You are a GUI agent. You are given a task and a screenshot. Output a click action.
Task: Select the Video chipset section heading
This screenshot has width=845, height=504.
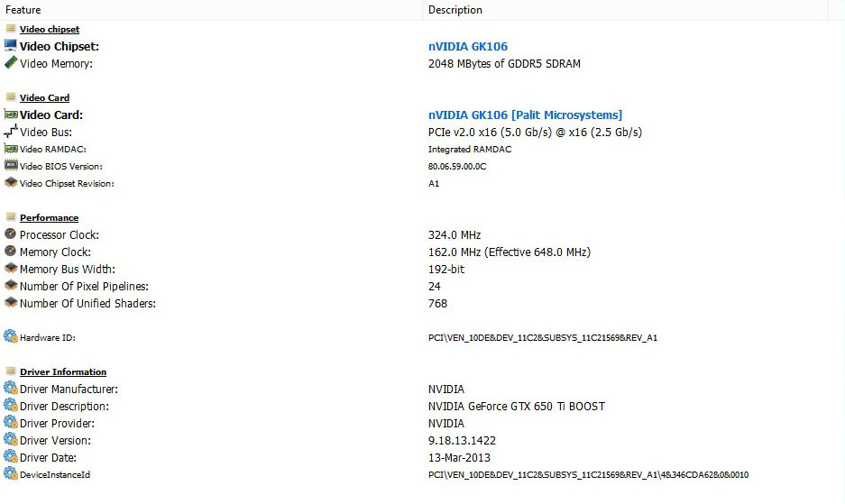[x=50, y=29]
